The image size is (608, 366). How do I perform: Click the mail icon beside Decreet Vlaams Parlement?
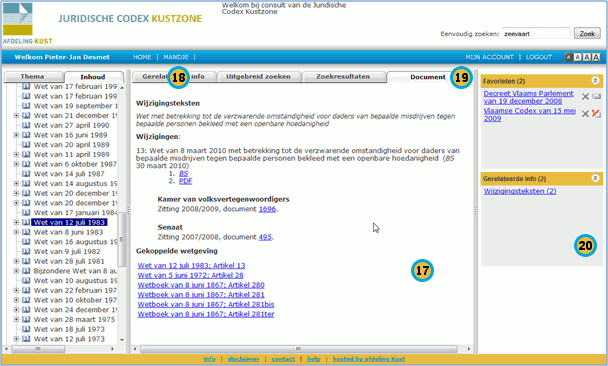(x=596, y=97)
